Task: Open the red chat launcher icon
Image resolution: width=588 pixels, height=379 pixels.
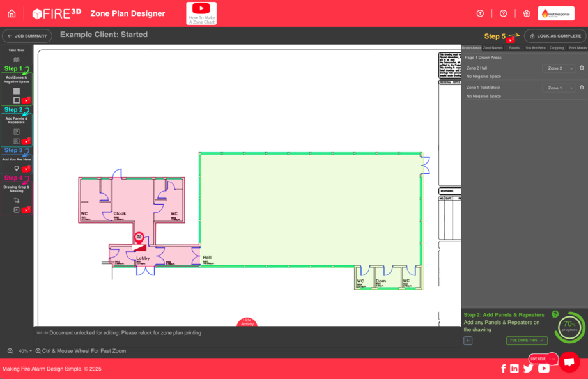Action: 569,362
